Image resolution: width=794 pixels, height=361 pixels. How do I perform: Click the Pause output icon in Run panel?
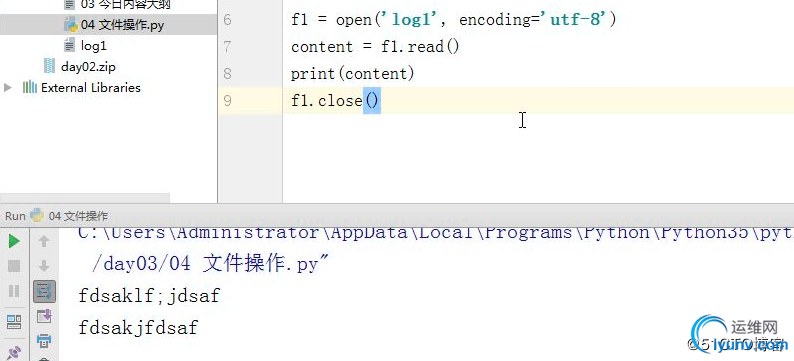point(14,291)
